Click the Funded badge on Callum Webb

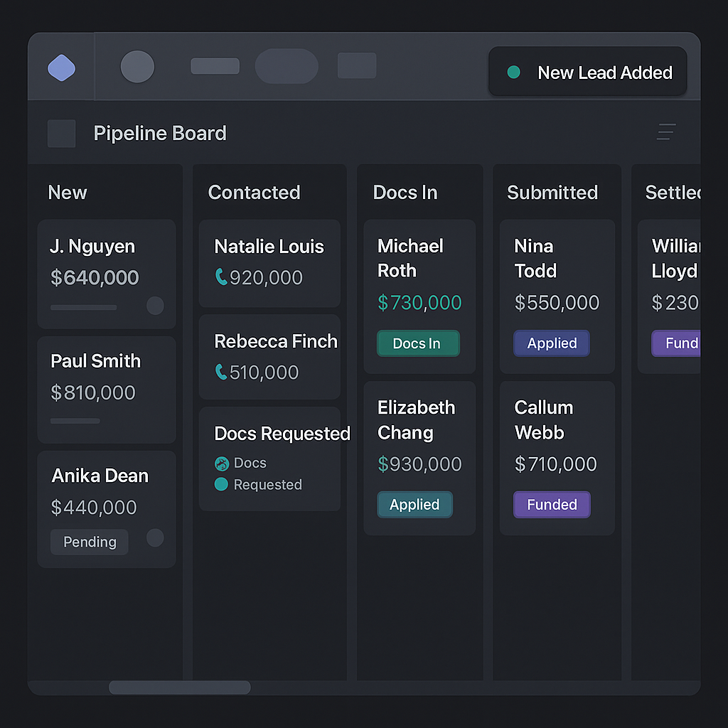552,505
